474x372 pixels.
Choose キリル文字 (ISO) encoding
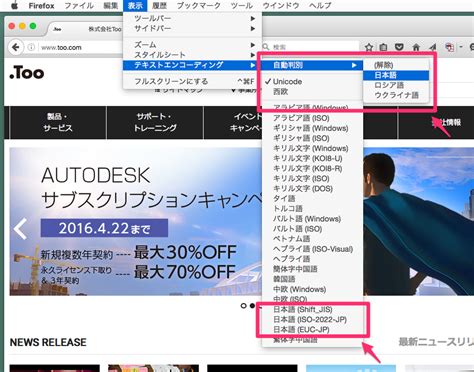point(312,179)
